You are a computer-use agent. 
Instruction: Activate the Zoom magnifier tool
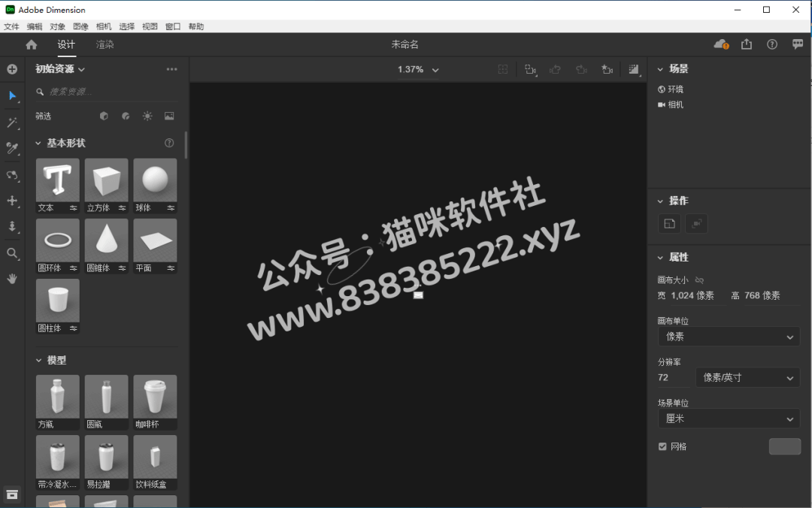pos(13,253)
